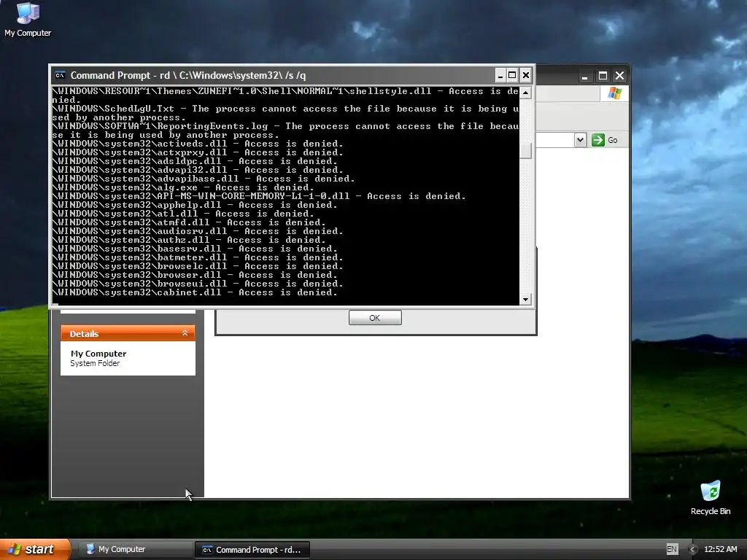747x560 pixels.
Task: Click the browseui.dll Access is denied line
Action: pos(198,284)
